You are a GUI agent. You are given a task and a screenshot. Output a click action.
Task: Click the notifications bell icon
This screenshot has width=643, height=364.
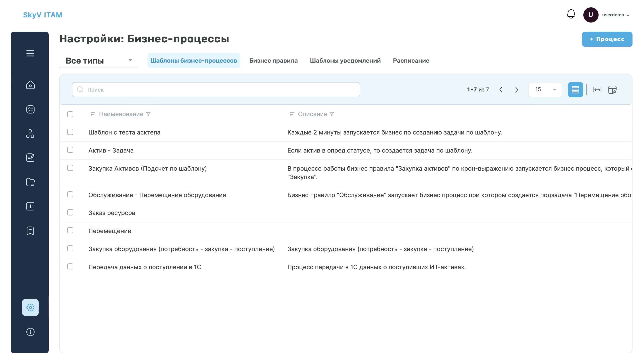pos(571,14)
